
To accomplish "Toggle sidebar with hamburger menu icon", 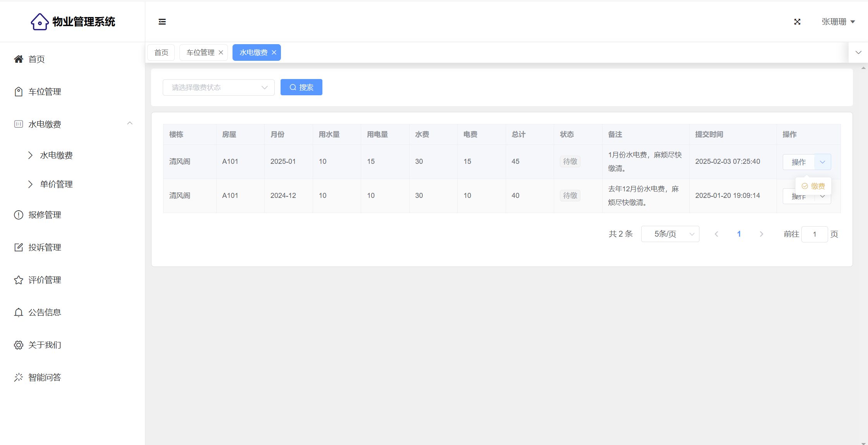I will (x=162, y=22).
